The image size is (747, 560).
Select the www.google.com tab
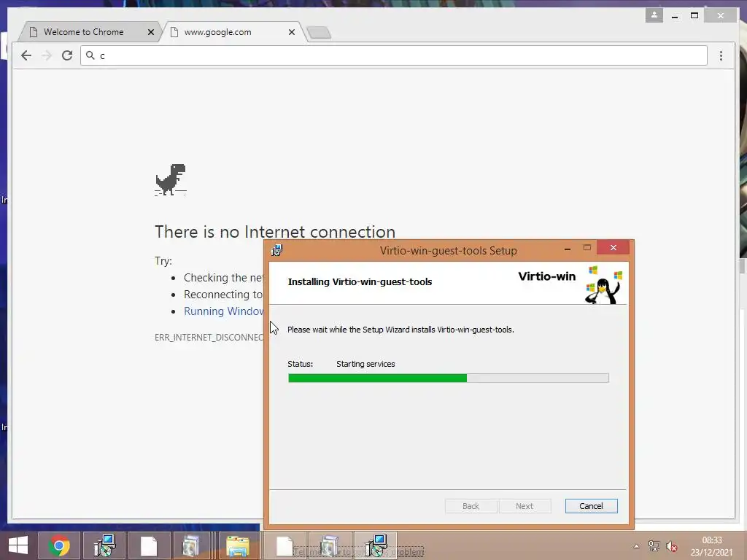(x=233, y=32)
